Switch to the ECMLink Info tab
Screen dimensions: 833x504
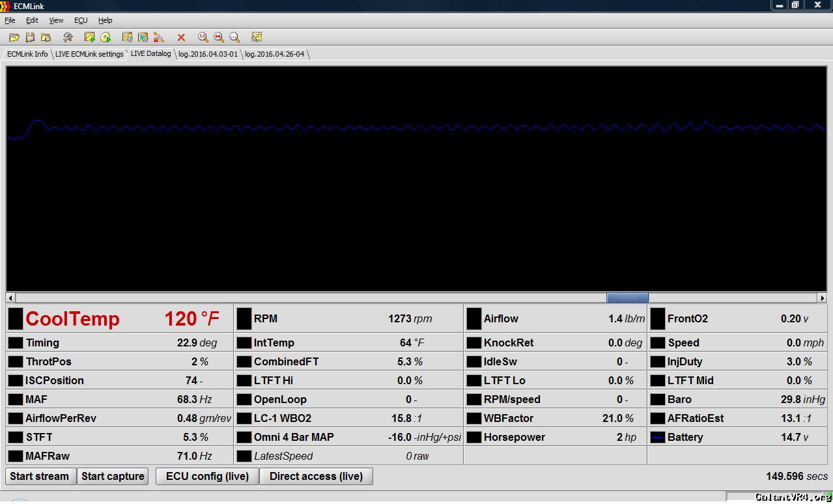(x=27, y=54)
